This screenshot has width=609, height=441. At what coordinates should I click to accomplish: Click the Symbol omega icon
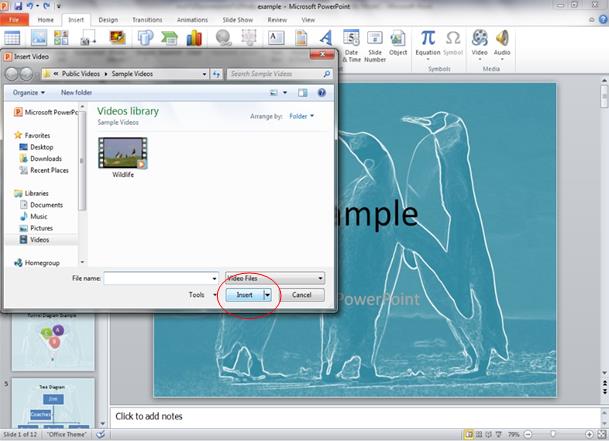click(452, 39)
